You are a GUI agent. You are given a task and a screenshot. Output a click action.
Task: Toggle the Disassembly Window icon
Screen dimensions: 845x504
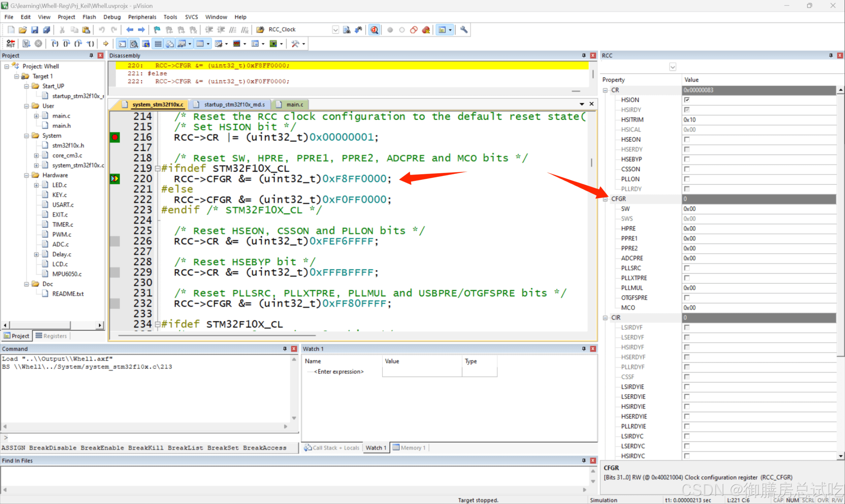pyautogui.click(x=134, y=44)
